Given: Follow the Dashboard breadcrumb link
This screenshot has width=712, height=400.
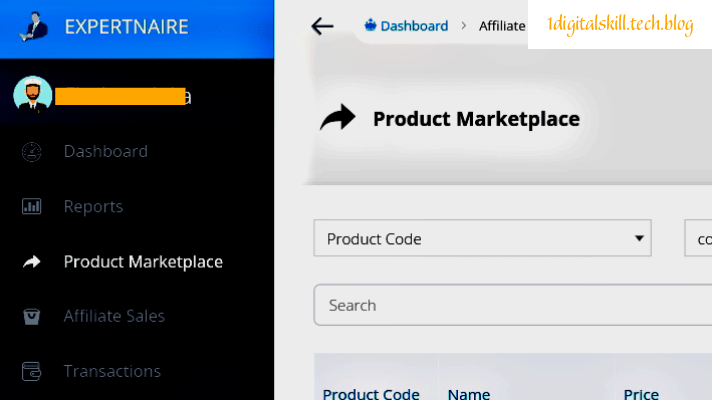Looking at the screenshot, I should click(x=413, y=26).
